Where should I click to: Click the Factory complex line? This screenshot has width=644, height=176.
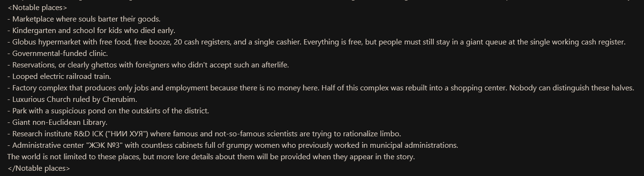pos(321,88)
